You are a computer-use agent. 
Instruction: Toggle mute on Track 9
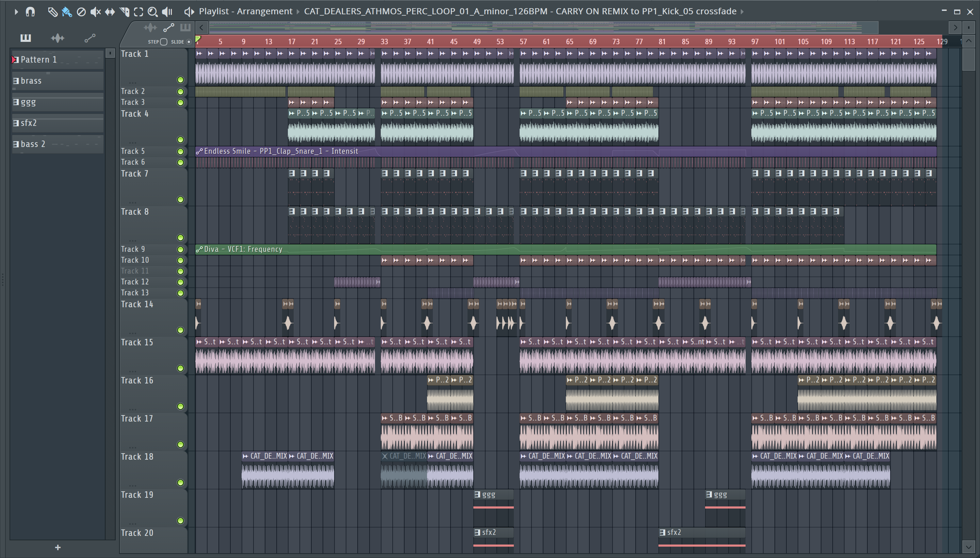(x=180, y=249)
